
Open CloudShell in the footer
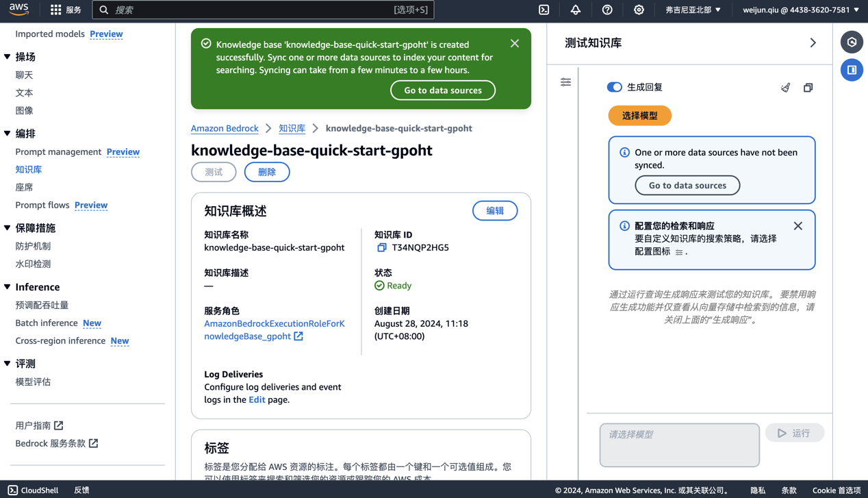33,490
